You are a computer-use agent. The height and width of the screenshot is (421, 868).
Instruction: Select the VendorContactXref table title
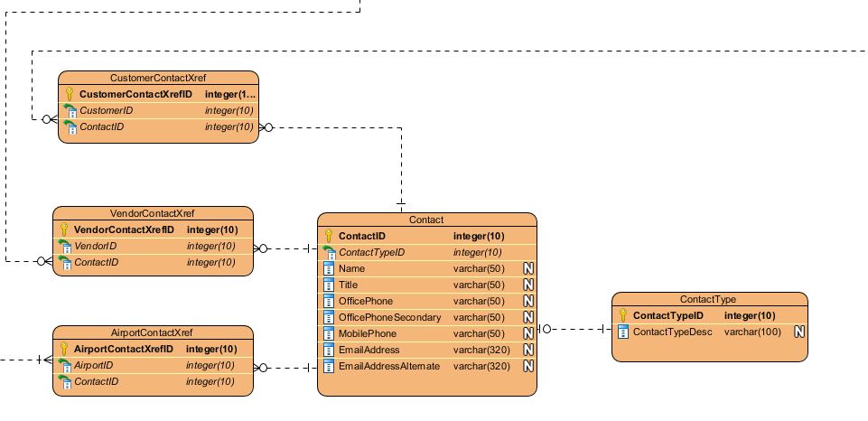point(153,213)
